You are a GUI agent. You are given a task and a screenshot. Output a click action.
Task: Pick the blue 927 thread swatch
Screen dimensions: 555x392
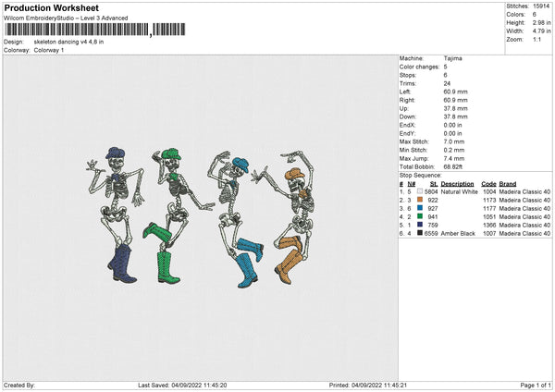(x=420, y=208)
